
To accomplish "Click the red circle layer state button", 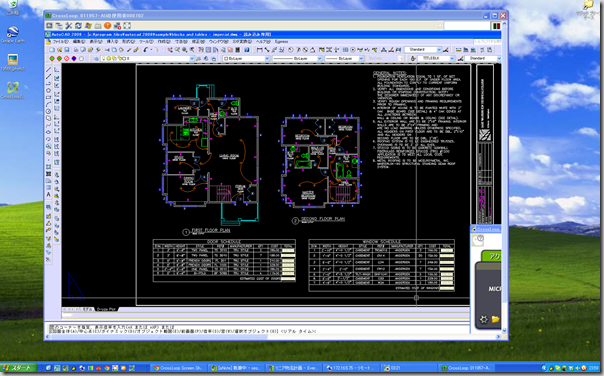I will (67, 59).
